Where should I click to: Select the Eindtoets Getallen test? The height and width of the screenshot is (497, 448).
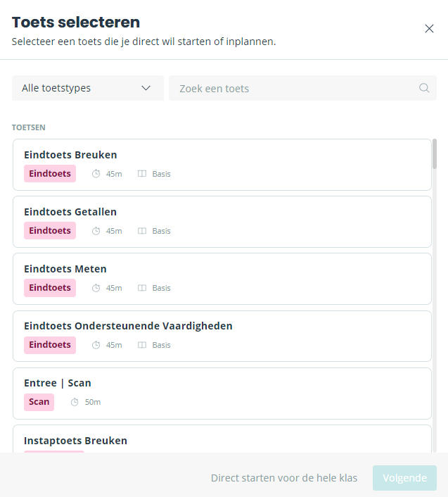tap(222, 222)
